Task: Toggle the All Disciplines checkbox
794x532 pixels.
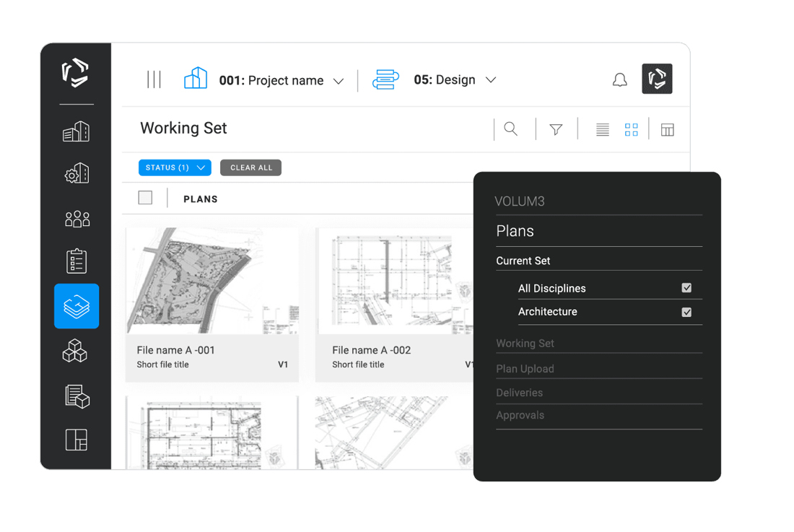Action: 686,288
